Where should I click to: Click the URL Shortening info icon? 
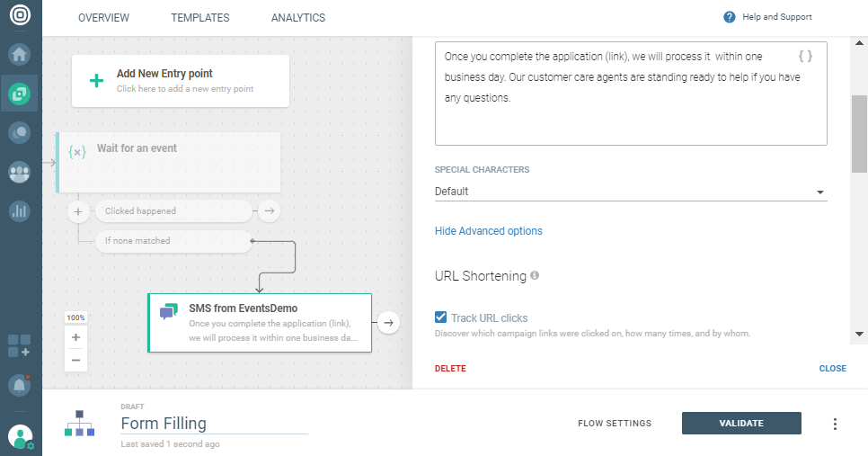pos(535,275)
